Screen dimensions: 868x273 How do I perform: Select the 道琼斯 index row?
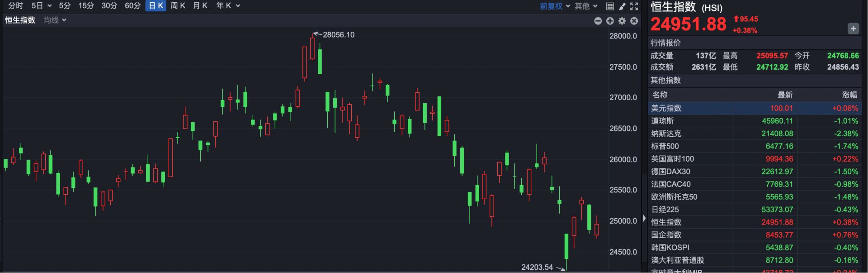tap(755, 121)
